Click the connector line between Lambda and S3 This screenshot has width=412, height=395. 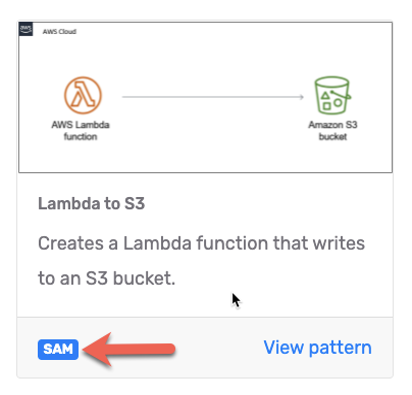tap(213, 97)
